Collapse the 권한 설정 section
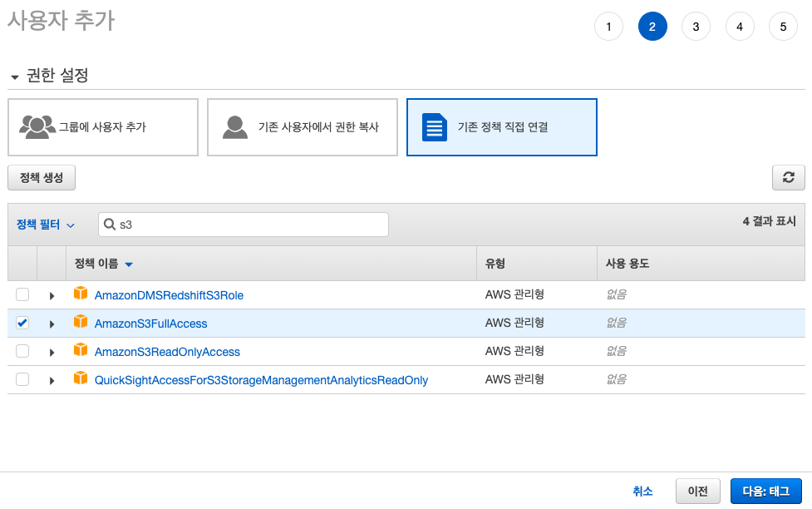 pos(14,75)
